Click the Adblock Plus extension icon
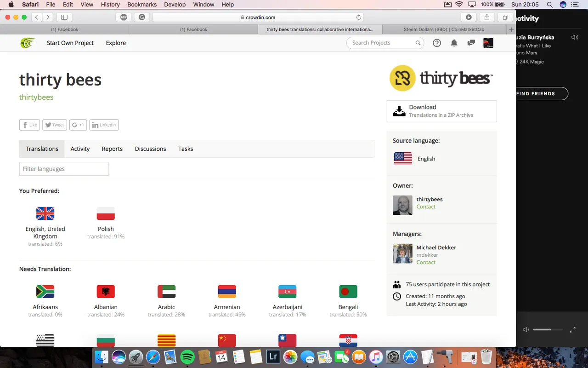 pyautogui.click(x=124, y=17)
